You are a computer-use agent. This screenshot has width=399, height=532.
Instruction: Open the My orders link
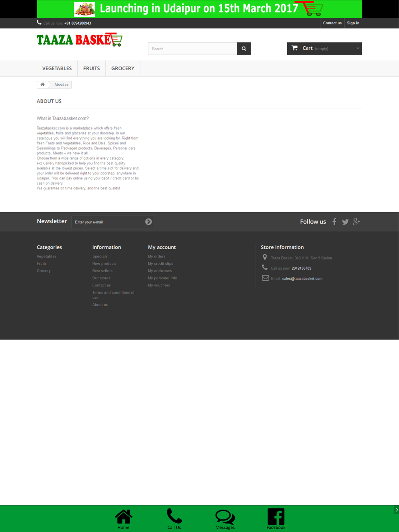pos(156,256)
